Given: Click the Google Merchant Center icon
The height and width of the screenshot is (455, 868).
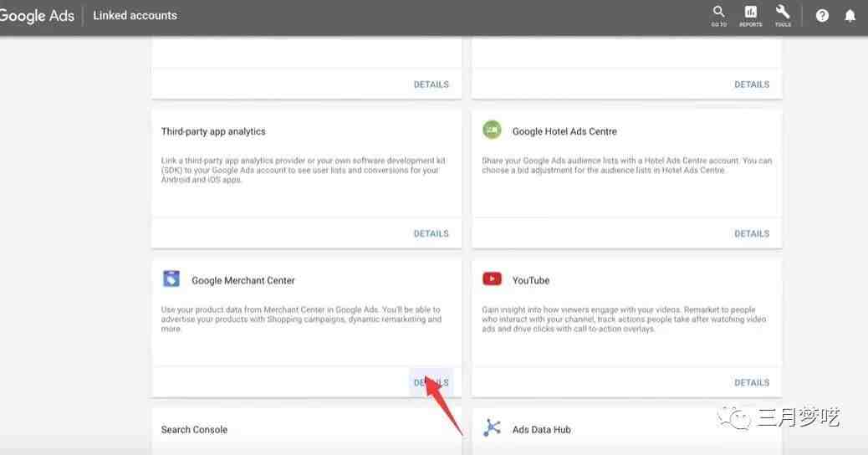Looking at the screenshot, I should tap(171, 279).
